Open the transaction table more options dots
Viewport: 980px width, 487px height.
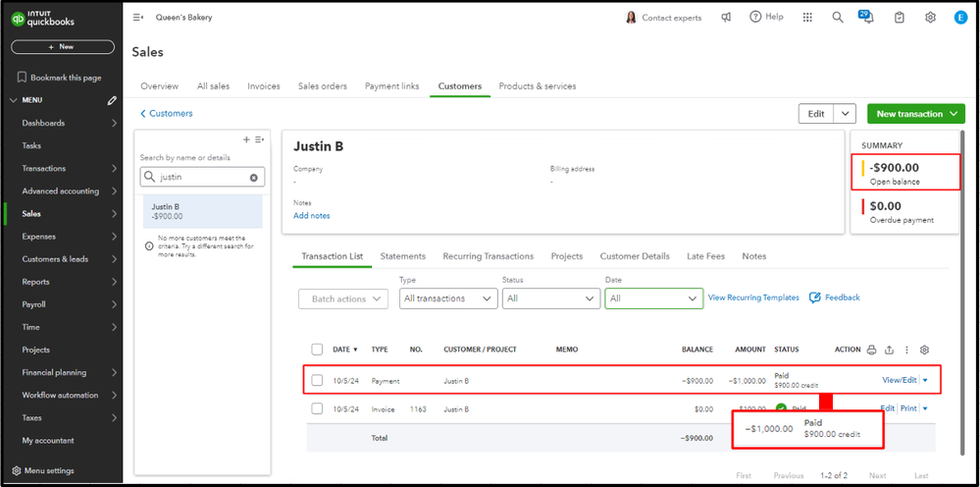tap(906, 350)
